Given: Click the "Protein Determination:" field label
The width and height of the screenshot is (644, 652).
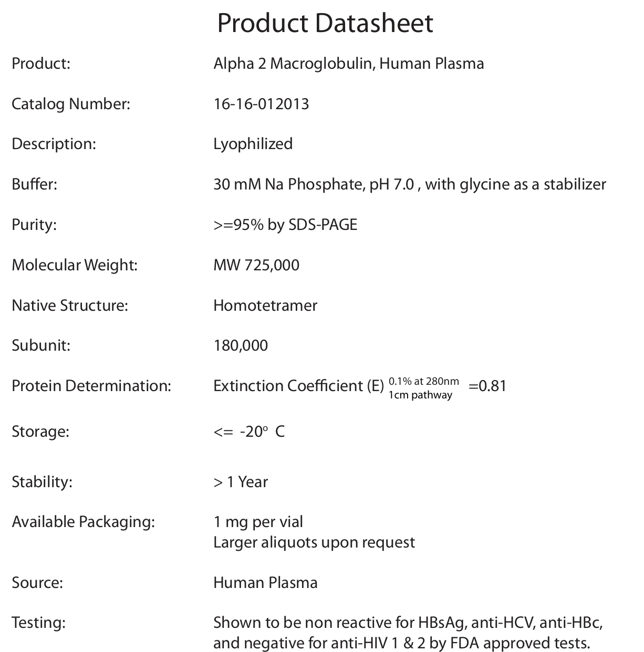Looking at the screenshot, I should coord(91,386).
